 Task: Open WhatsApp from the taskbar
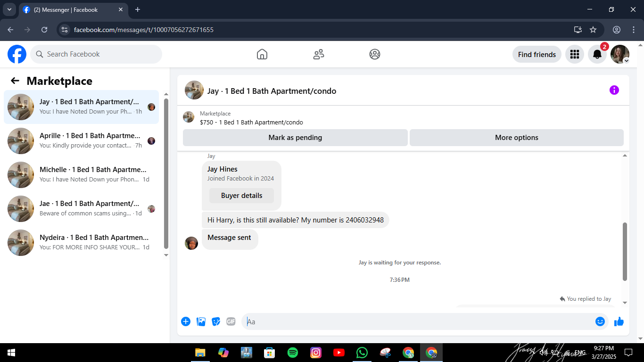point(362,353)
